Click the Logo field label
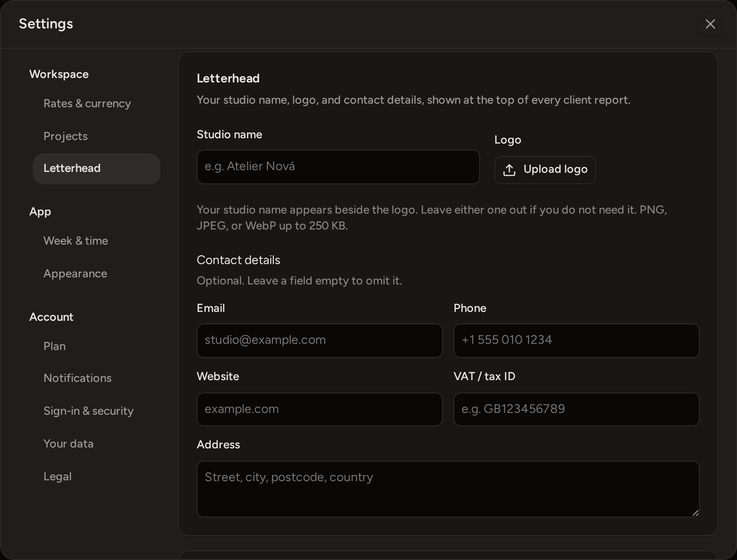This screenshot has height=560, width=737. (508, 140)
